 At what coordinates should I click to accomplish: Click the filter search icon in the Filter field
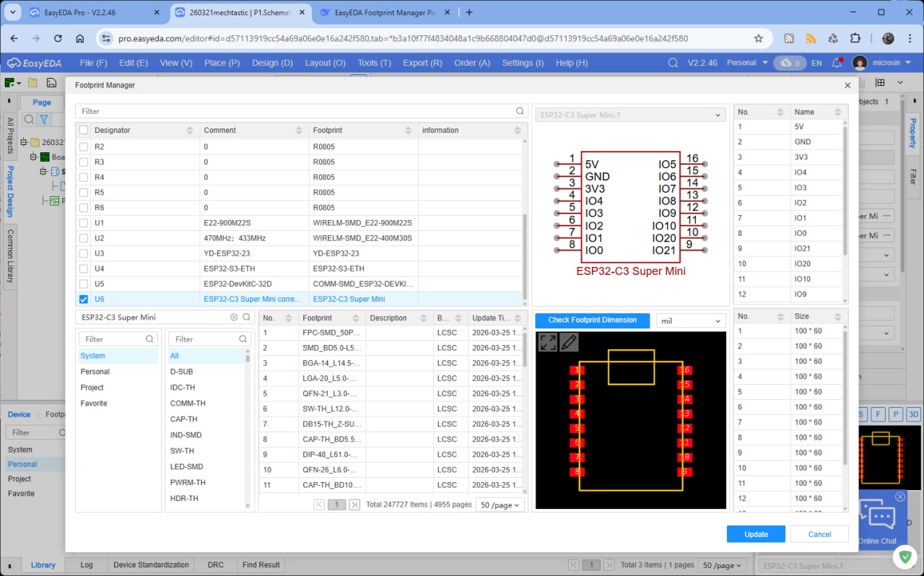519,111
